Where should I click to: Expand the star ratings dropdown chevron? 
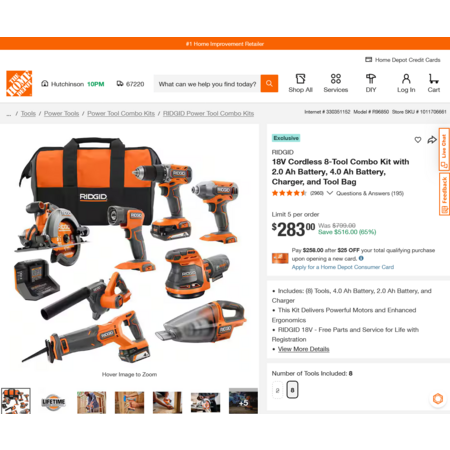pyautogui.click(x=330, y=193)
